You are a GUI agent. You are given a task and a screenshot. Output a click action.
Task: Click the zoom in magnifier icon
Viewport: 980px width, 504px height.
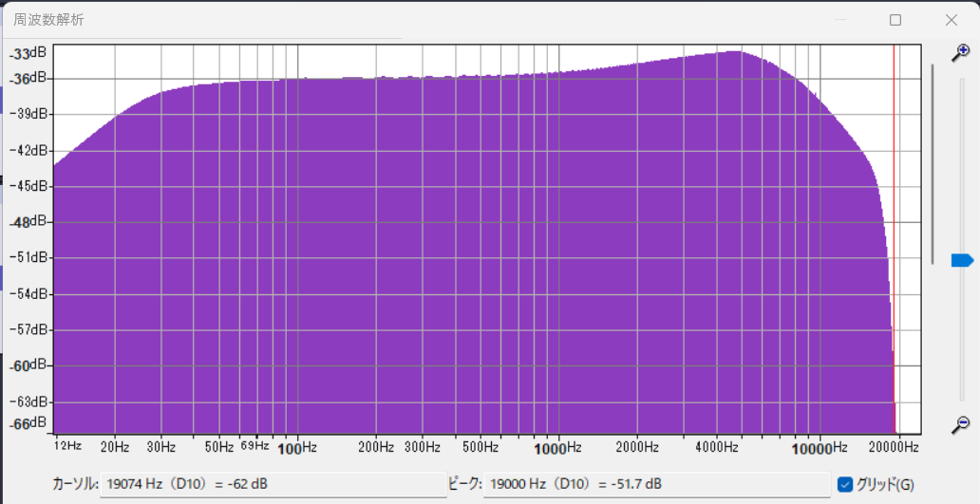961,52
